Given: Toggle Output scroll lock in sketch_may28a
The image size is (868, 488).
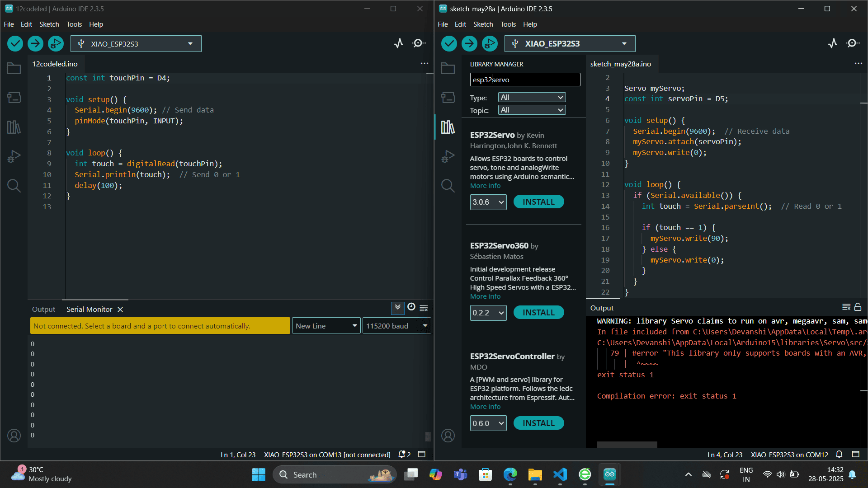Looking at the screenshot, I should 858,307.
